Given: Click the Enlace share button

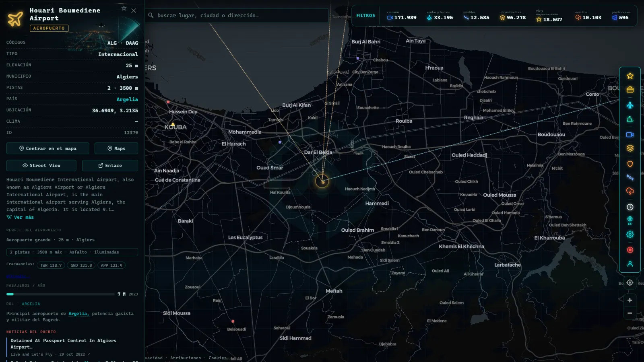Looking at the screenshot, I should point(110,165).
